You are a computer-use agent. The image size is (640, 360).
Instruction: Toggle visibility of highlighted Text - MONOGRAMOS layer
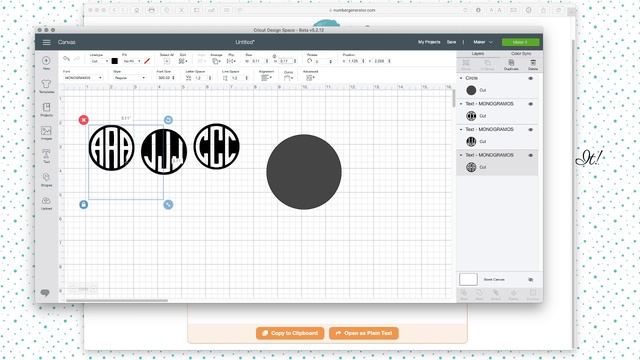(x=531, y=155)
